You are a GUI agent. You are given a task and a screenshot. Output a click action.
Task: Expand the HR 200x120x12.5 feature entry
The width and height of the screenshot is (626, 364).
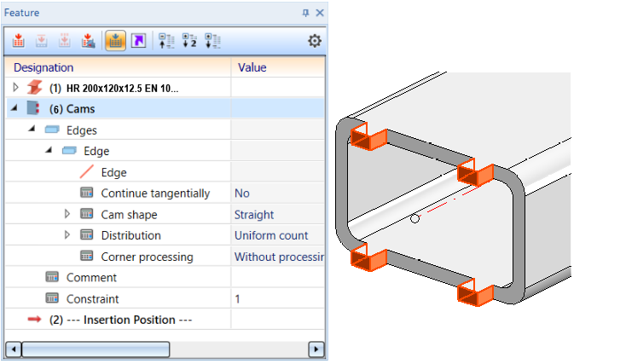15,87
